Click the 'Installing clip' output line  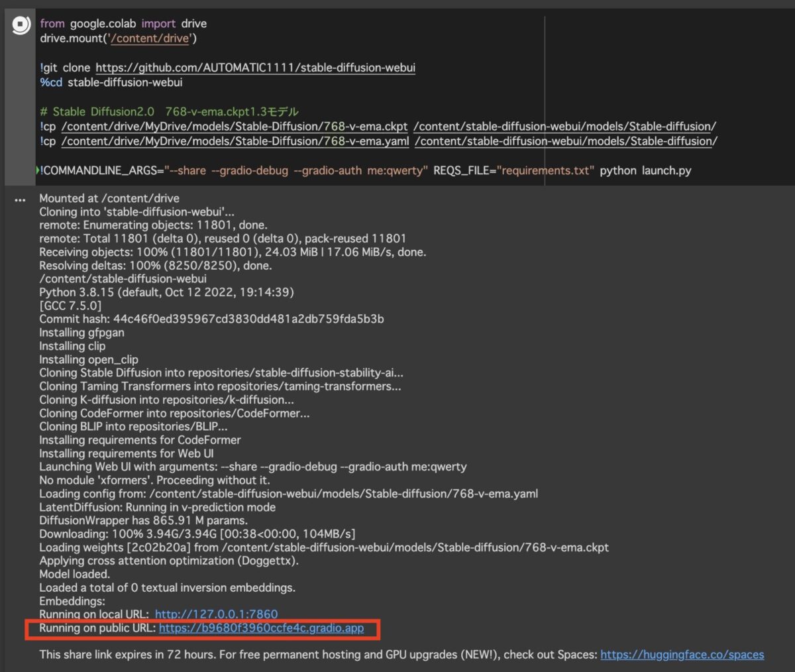72,346
